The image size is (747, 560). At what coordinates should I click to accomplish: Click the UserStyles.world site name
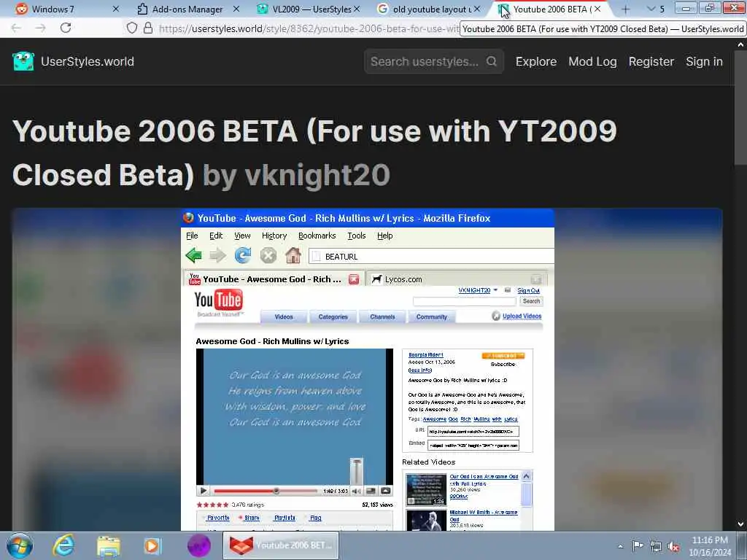(88, 61)
